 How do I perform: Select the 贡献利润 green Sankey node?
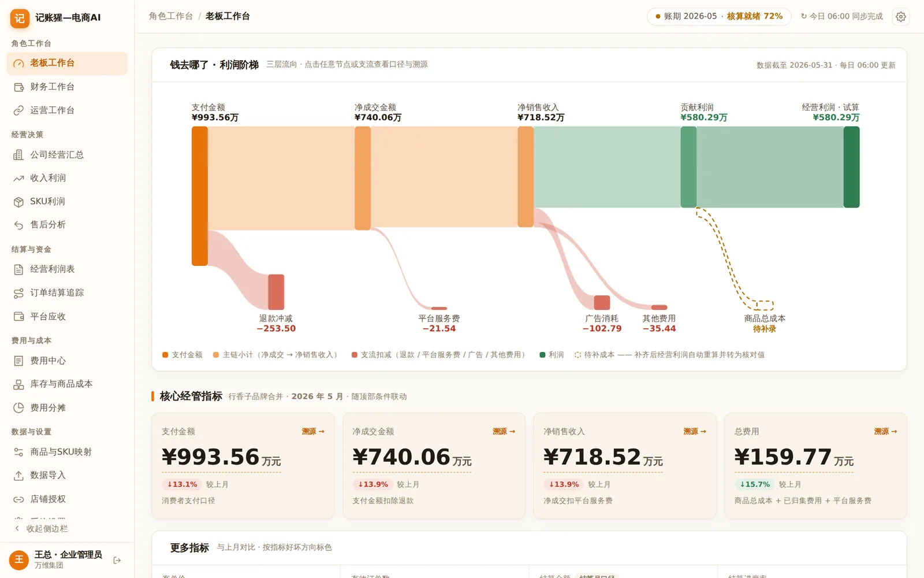pyautogui.click(x=688, y=167)
